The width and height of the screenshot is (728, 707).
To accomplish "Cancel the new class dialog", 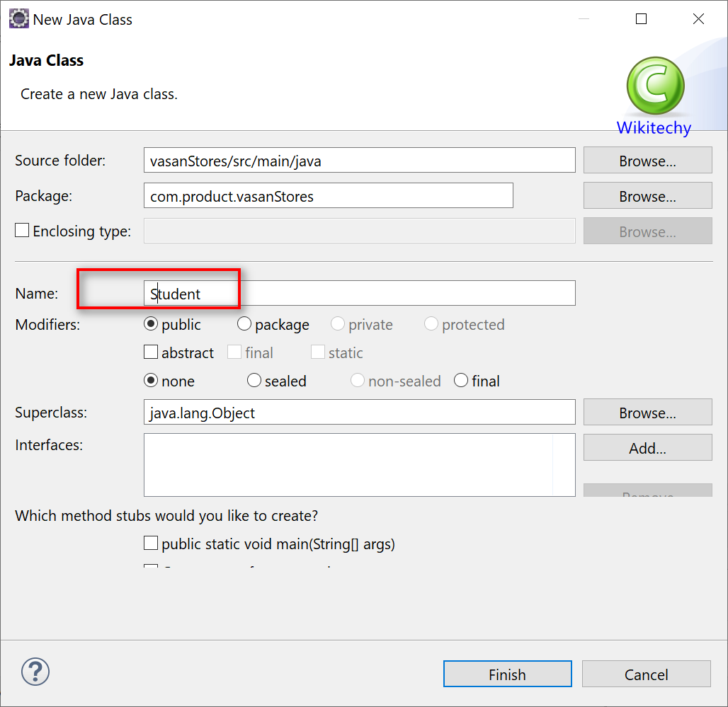I will click(x=646, y=674).
